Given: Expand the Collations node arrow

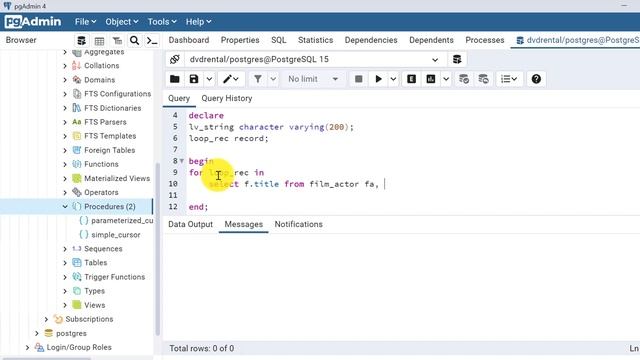Looking at the screenshot, I should pos(65,66).
